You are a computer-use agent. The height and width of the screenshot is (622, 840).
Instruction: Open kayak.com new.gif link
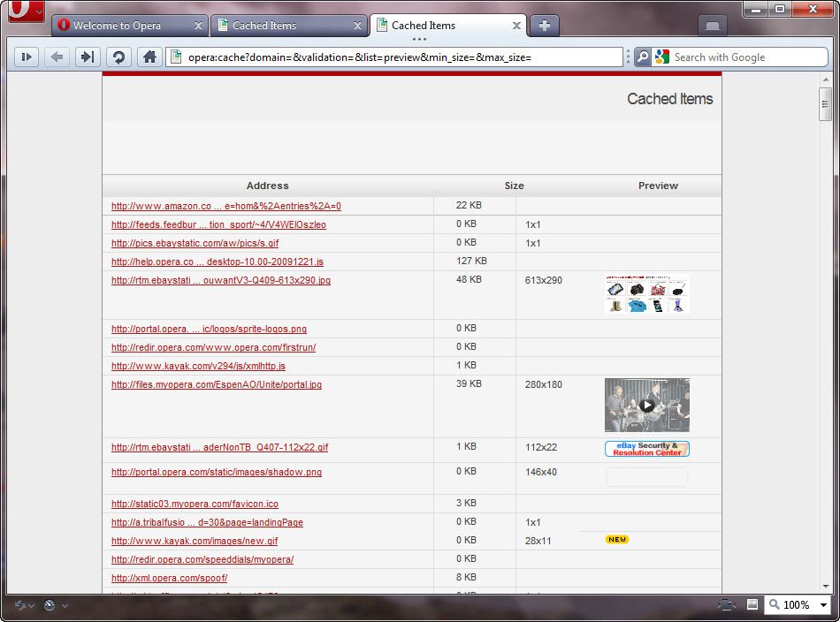pos(195,541)
